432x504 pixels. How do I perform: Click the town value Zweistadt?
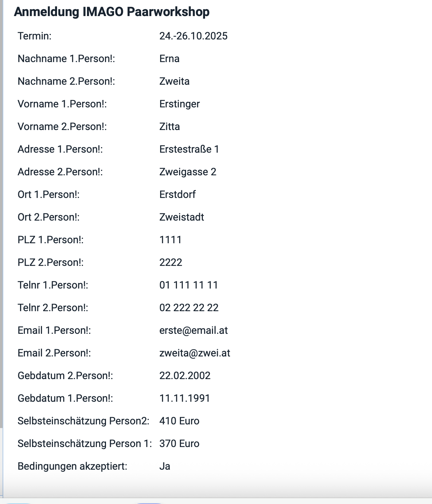[182, 217]
